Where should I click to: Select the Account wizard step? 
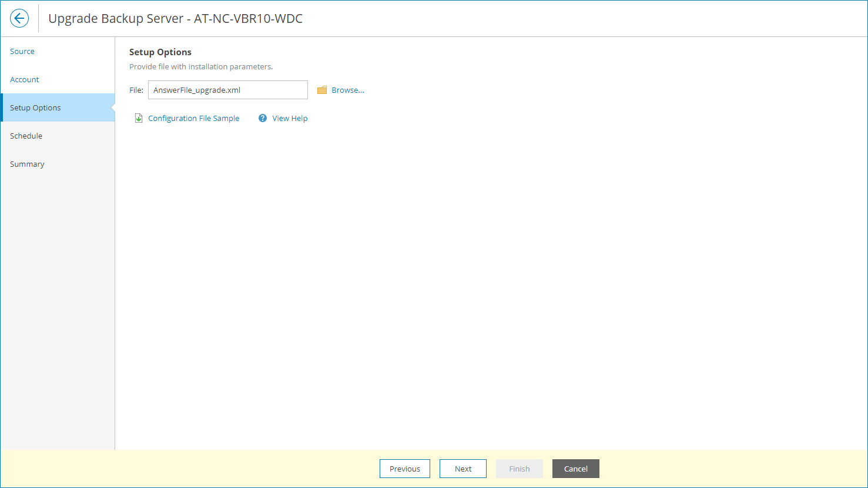pyautogui.click(x=24, y=79)
